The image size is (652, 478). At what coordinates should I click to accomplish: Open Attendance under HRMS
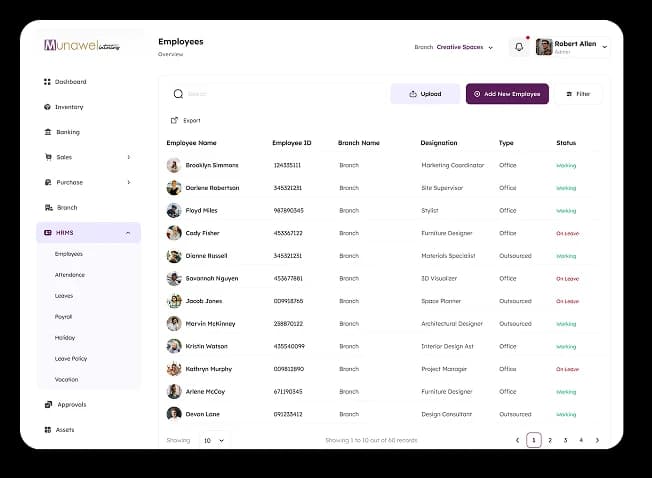click(70, 275)
